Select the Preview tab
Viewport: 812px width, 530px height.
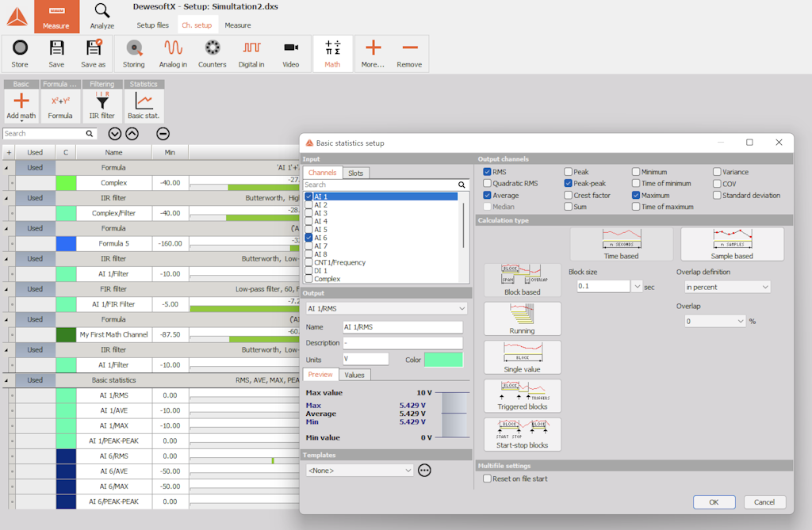pyautogui.click(x=320, y=375)
